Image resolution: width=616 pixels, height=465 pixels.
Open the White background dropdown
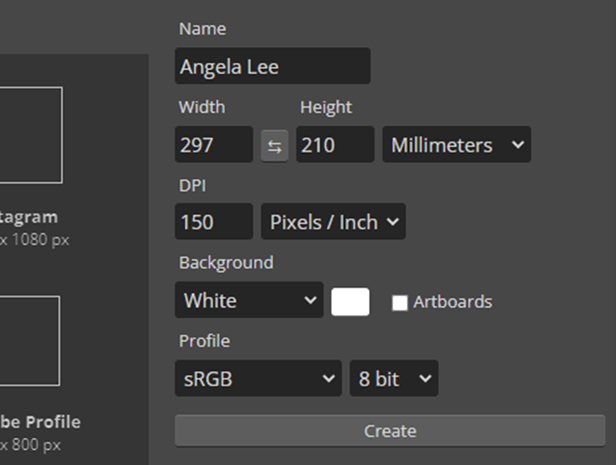click(x=248, y=300)
